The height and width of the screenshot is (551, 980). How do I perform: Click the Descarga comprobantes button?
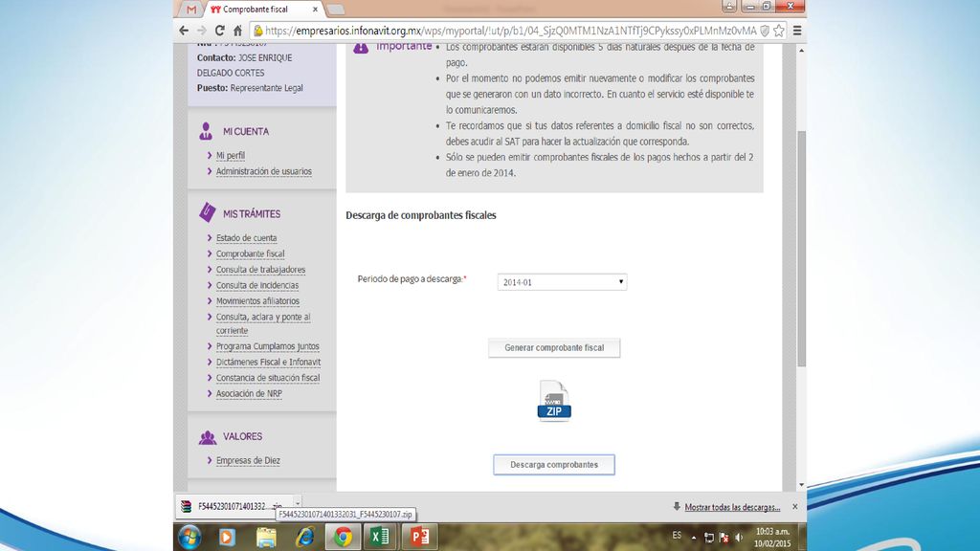(x=554, y=465)
